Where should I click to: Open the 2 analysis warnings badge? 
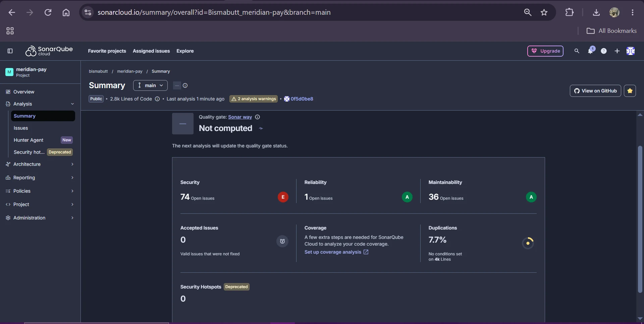point(254,99)
